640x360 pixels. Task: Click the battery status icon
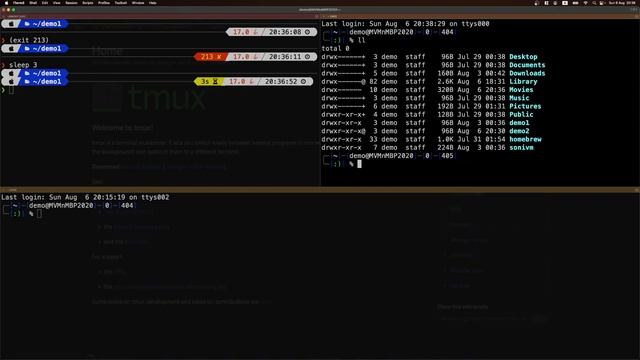pos(576,3)
